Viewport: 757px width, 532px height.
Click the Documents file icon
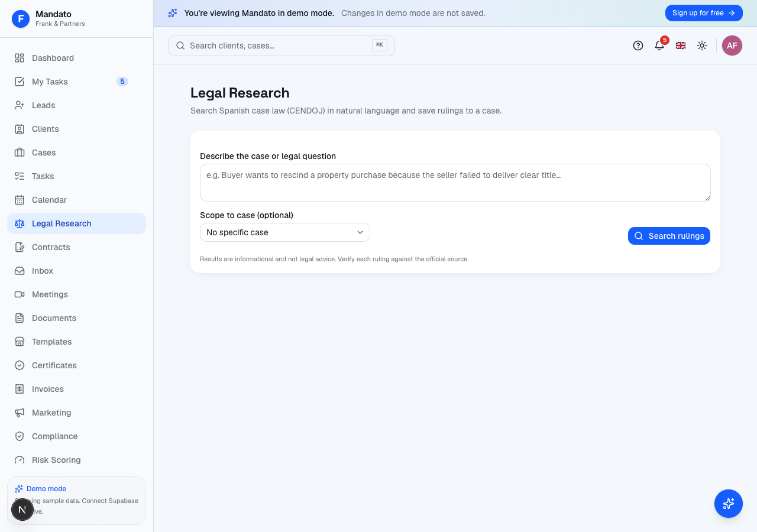click(20, 318)
